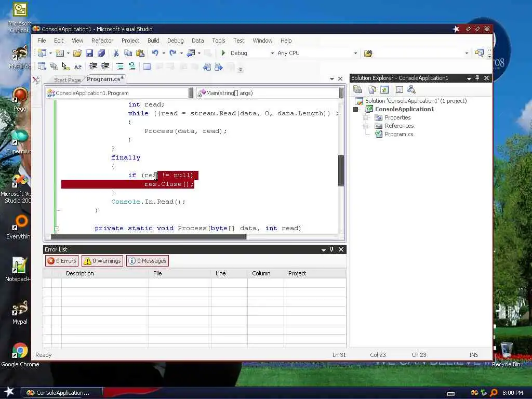Viewport: 532px width, 399px height.
Task: Click the View Code icon in Solution Explorer
Action: pos(400,89)
